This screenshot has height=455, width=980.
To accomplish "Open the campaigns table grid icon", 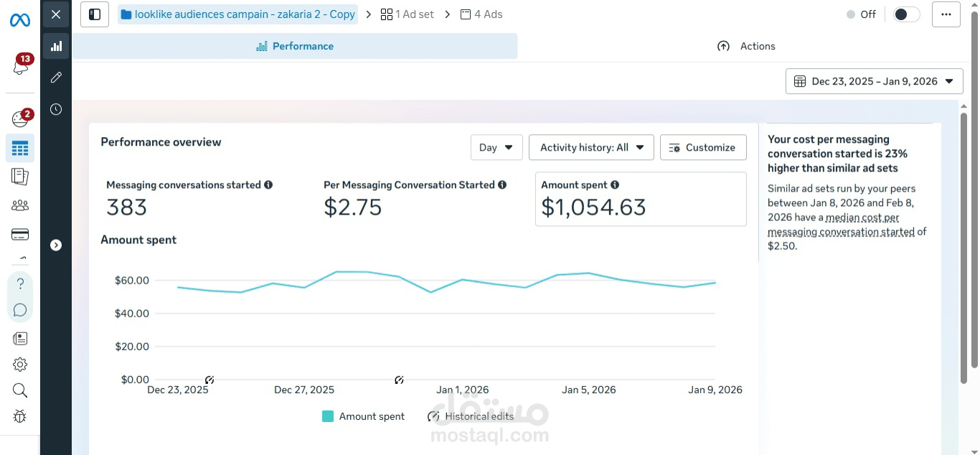I will (x=20, y=149).
